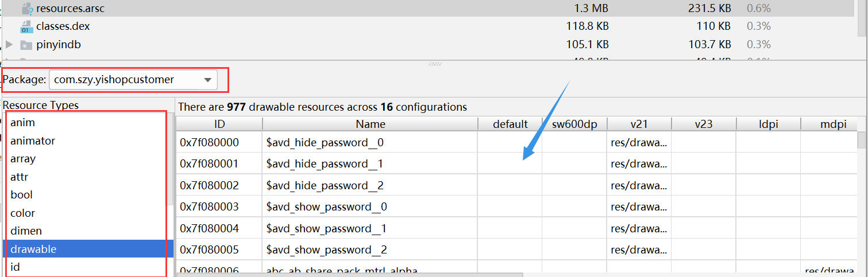Select row $avd_hide_password__1
Viewport: 868px width, 277px height.
point(516,164)
